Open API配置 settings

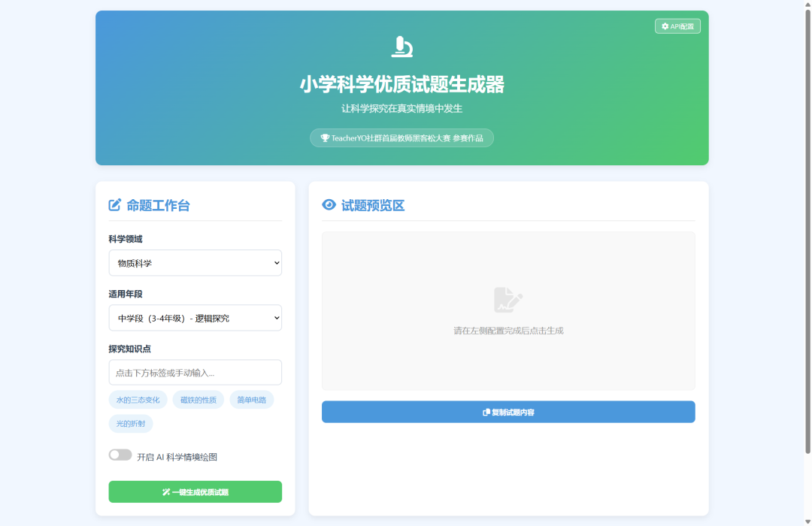[x=677, y=26]
